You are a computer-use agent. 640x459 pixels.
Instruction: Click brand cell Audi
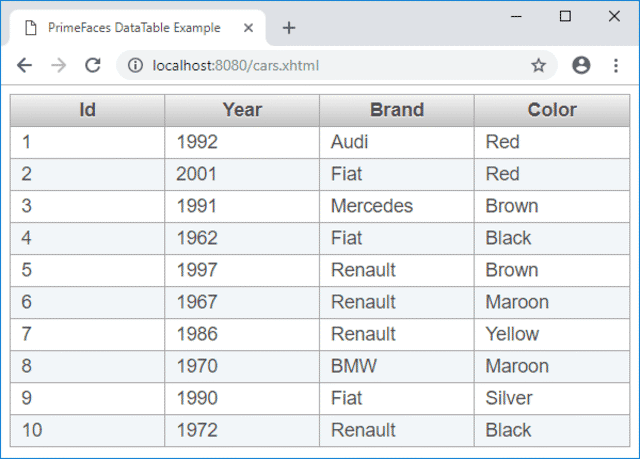click(x=397, y=142)
